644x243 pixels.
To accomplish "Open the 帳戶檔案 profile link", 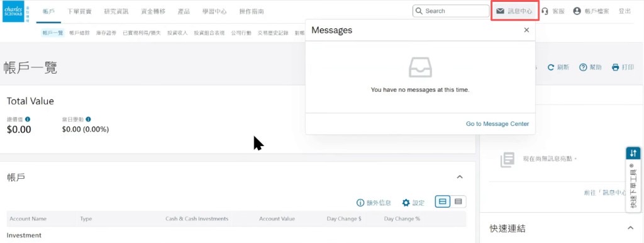I will [x=591, y=11].
